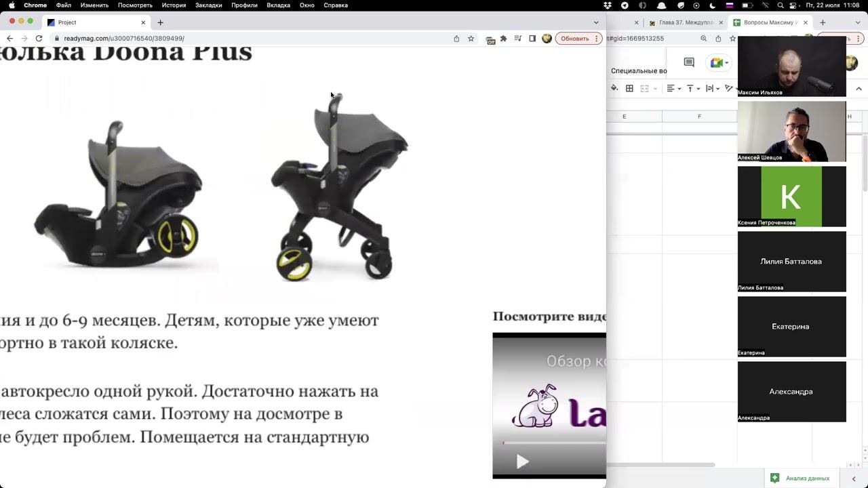868x488 pixels.
Task: Click the site lock icon in address bar
Action: point(56,39)
